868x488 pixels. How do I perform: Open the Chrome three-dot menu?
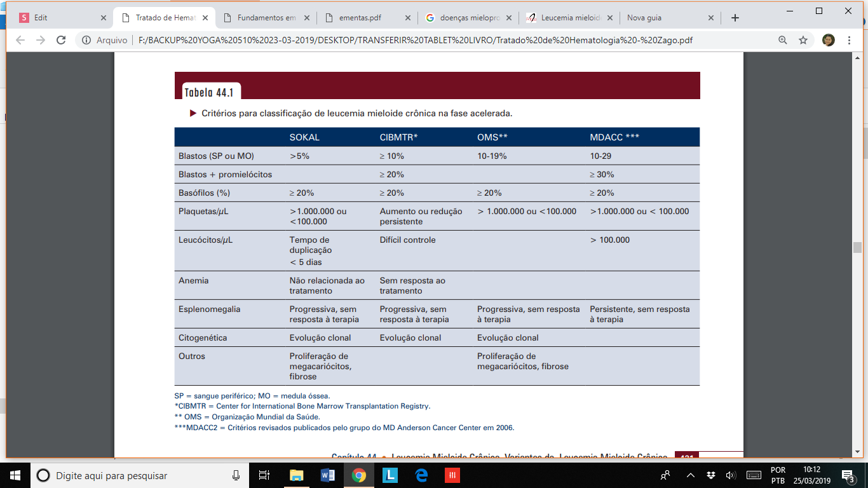[849, 40]
